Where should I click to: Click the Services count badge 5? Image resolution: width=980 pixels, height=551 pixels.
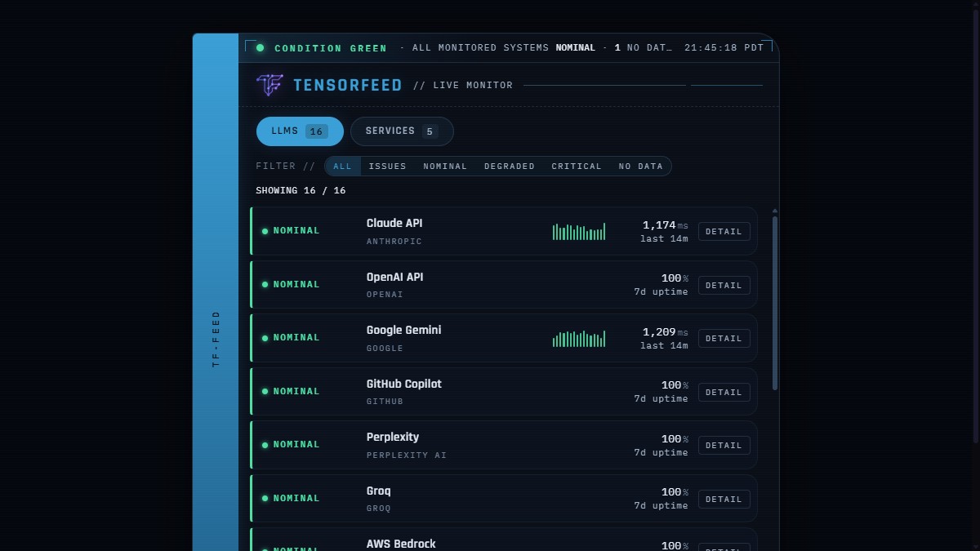pyautogui.click(x=430, y=131)
